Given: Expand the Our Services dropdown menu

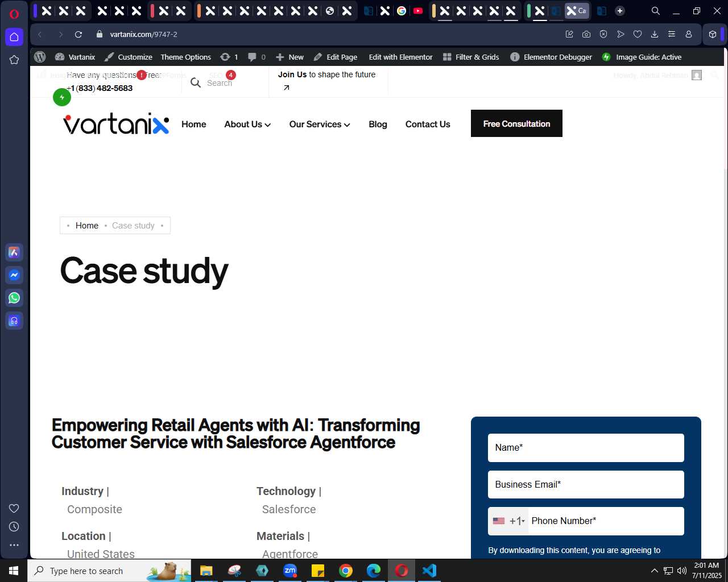Looking at the screenshot, I should pyautogui.click(x=320, y=124).
